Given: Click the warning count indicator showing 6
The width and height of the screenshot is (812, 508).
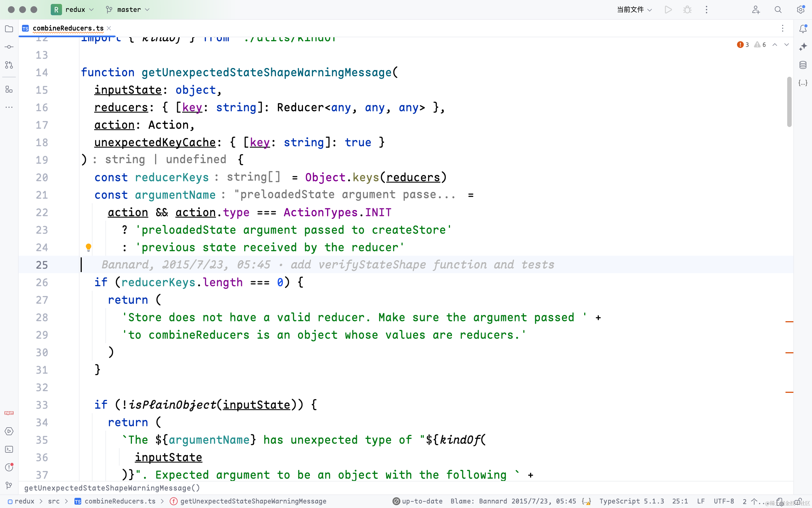Looking at the screenshot, I should 760,45.
